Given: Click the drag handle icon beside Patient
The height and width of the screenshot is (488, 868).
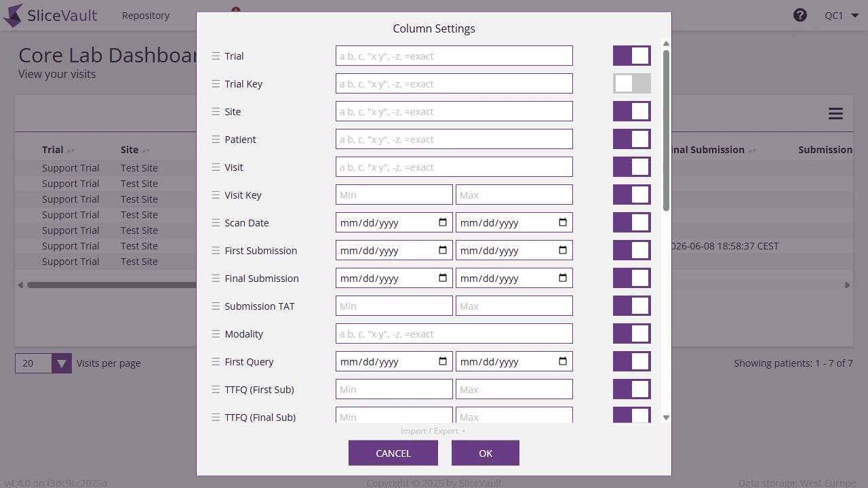Looking at the screenshot, I should pos(216,140).
